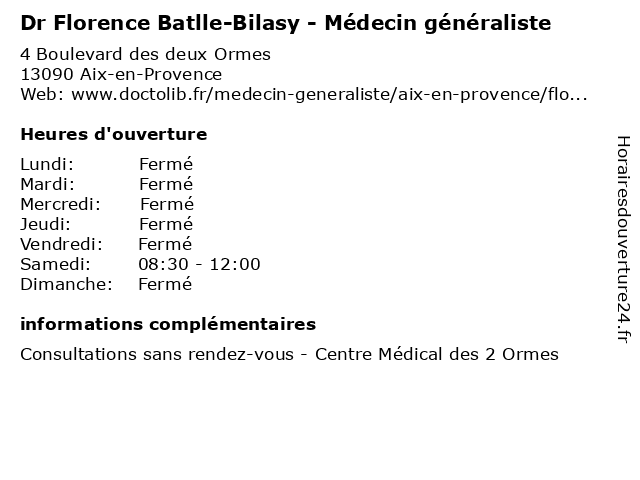Viewport: 640px width, 480px height.
Task: Select the Lundi row label
Action: tap(47, 164)
